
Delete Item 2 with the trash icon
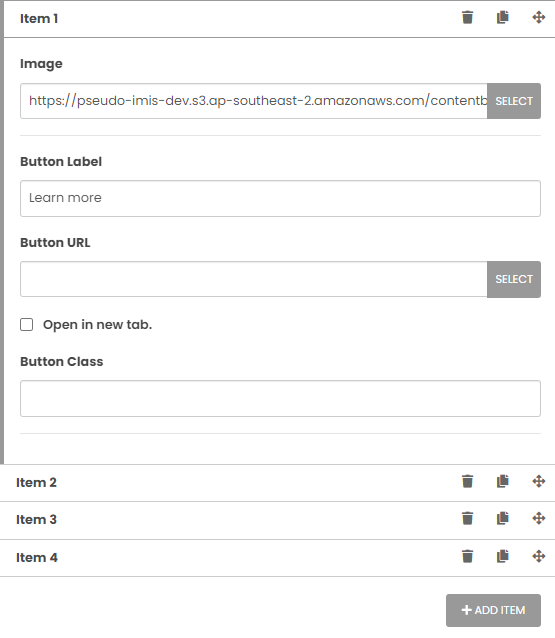468,481
